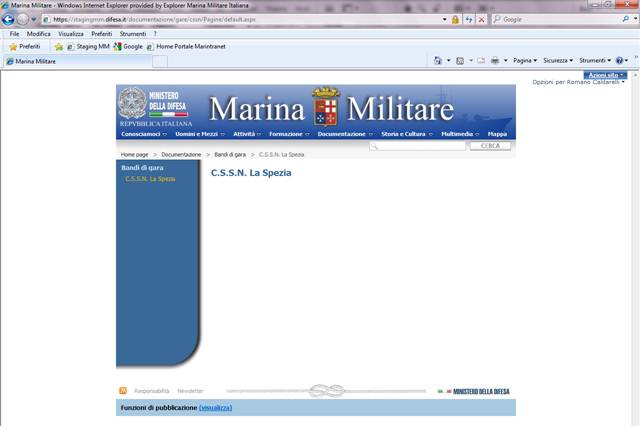Open the Conosciamoci navigation menu
The width and height of the screenshot is (640, 426).
(144, 134)
